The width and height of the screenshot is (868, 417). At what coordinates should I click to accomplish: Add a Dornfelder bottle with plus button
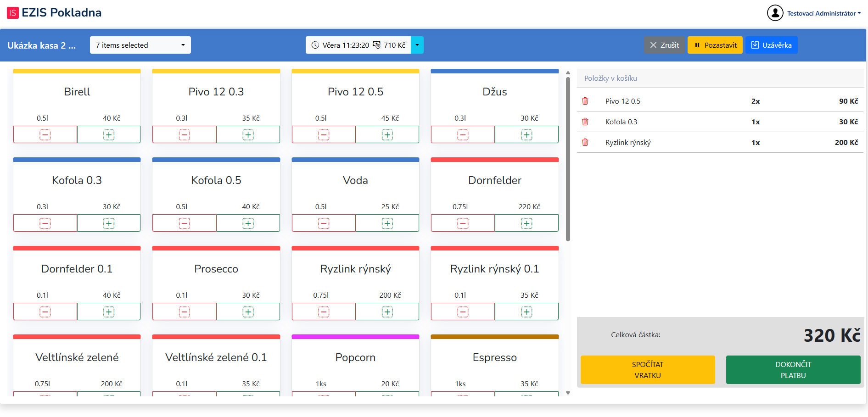[526, 223]
